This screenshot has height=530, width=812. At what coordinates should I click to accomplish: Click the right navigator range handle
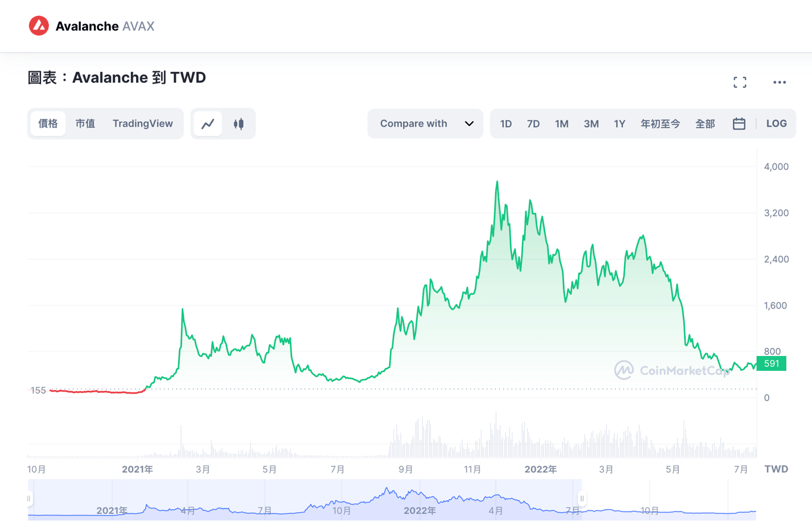tap(583, 499)
